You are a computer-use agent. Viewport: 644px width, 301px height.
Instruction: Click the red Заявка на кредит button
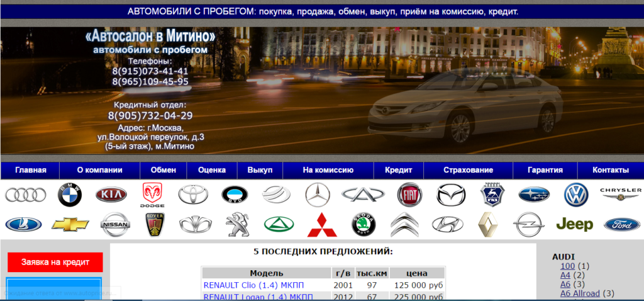tap(55, 263)
